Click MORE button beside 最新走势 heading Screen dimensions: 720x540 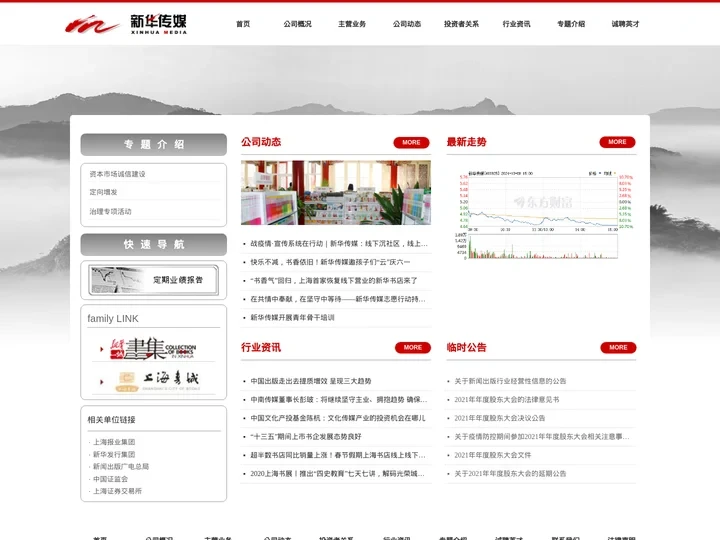point(617,142)
